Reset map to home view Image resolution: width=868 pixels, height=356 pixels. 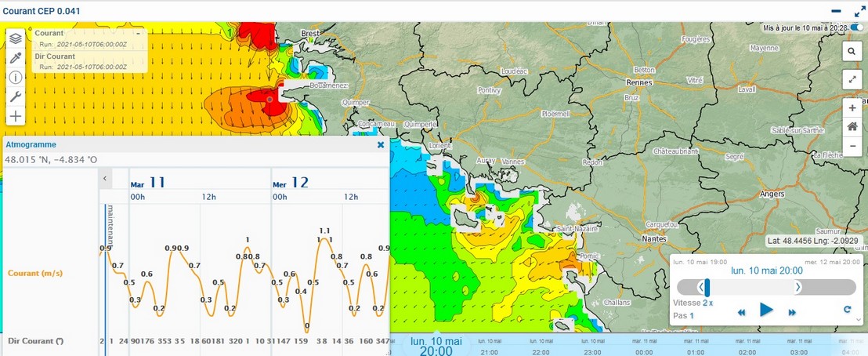coord(852,126)
